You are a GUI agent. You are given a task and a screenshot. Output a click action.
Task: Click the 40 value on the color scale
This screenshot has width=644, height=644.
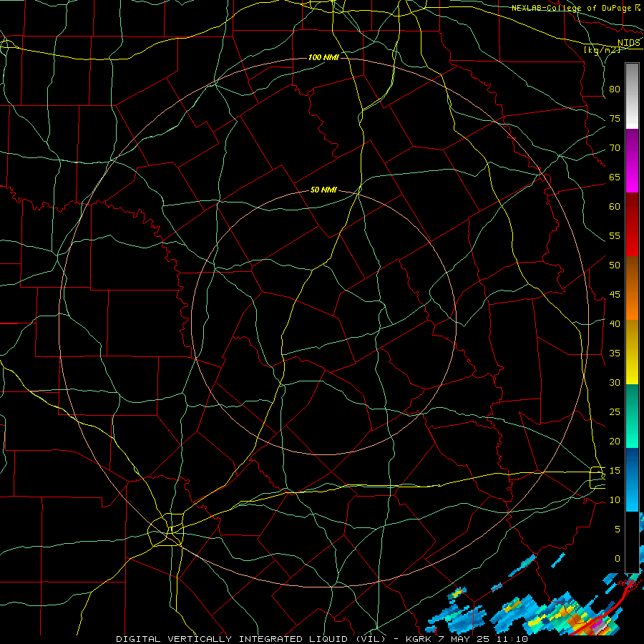click(x=615, y=323)
